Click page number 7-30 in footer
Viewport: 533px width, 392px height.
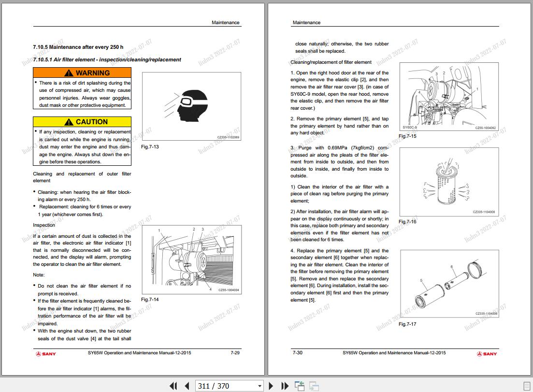pos(298,353)
